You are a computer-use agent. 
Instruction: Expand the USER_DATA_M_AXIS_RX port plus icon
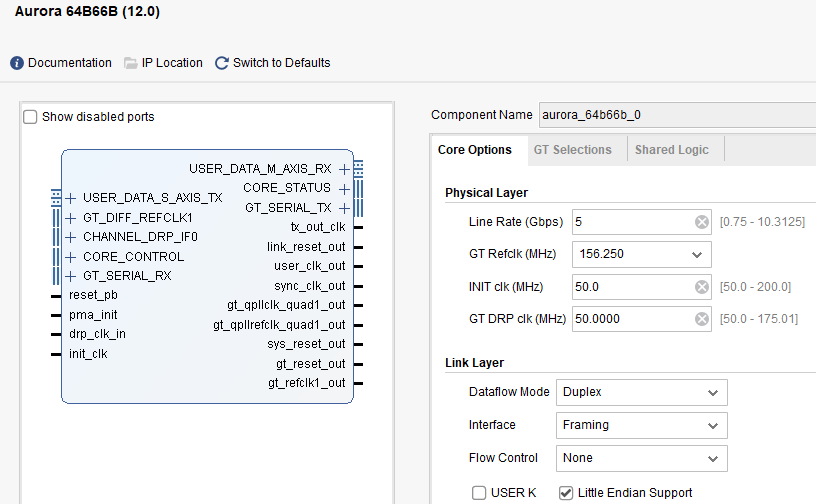(344, 169)
